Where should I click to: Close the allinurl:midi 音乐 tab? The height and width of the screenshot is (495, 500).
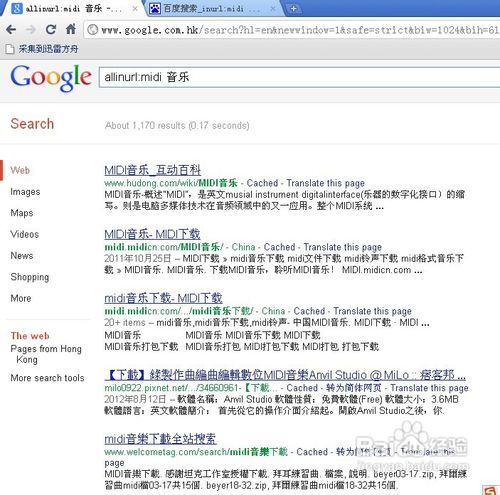click(135, 9)
